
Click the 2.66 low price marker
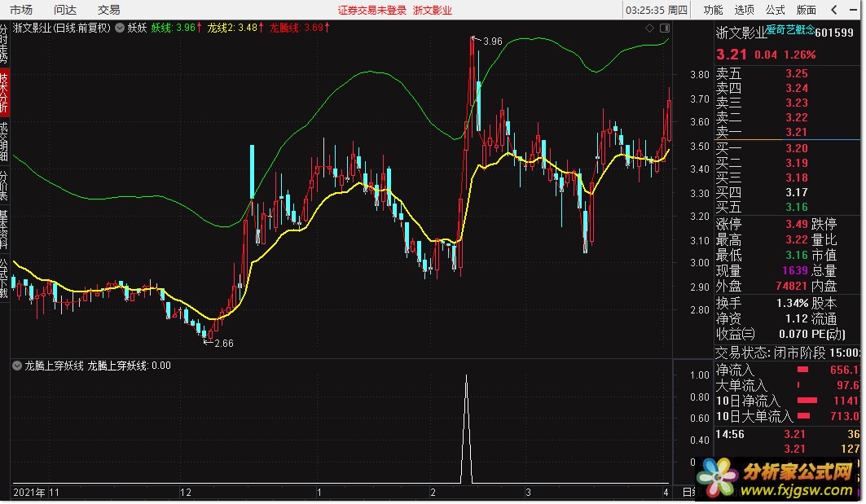tap(224, 344)
